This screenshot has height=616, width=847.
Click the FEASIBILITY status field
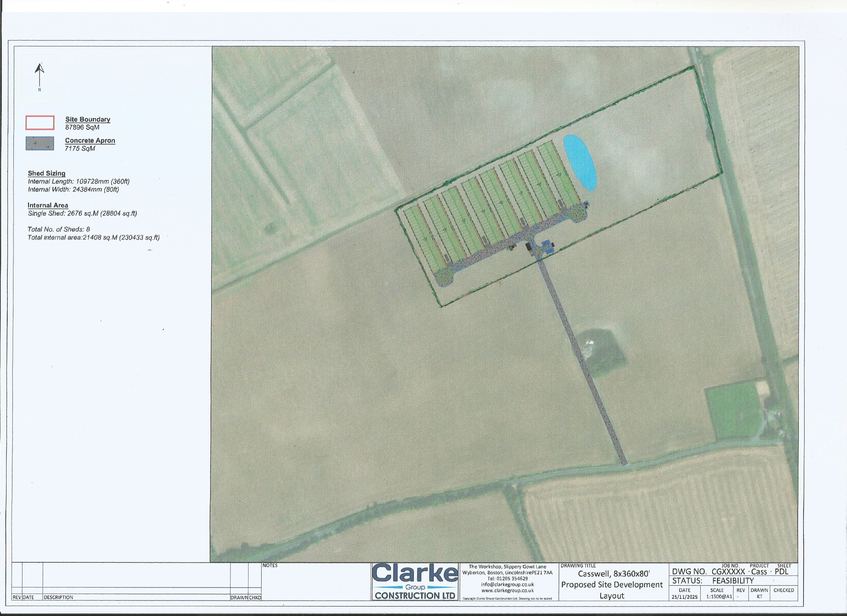point(733,580)
